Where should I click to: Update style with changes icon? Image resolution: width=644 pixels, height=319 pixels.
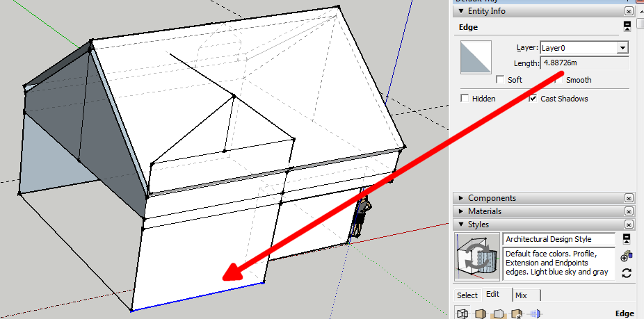coord(627,272)
